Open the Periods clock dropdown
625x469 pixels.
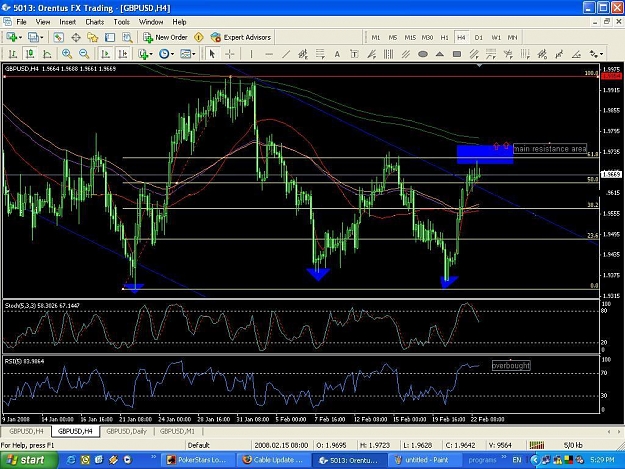166,54
